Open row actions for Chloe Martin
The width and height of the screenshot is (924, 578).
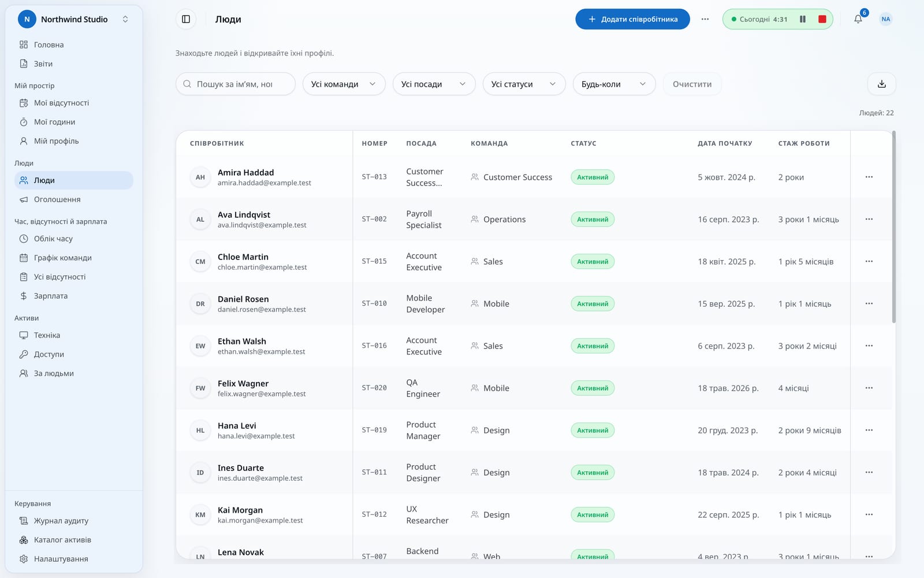tap(869, 261)
